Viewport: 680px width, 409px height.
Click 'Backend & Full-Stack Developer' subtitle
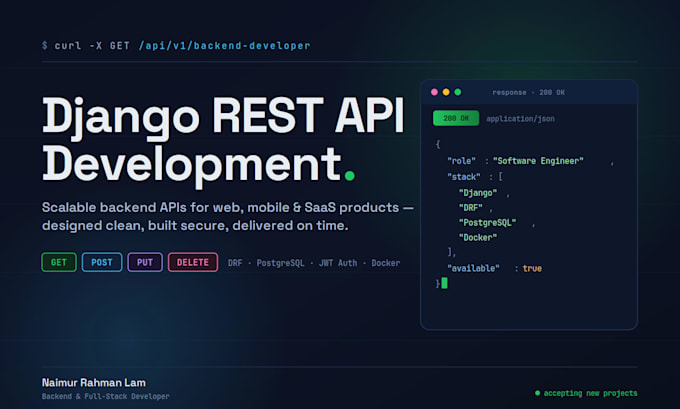pos(106,396)
